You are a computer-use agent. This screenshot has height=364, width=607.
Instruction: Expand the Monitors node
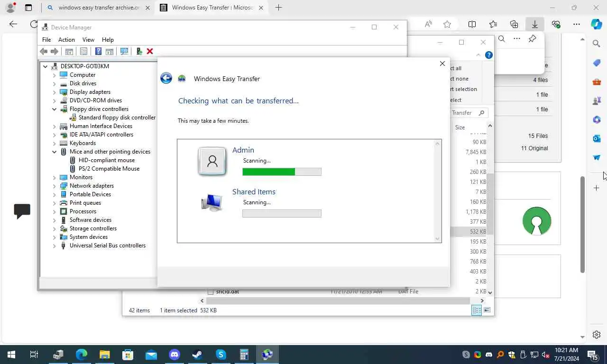pos(55,177)
